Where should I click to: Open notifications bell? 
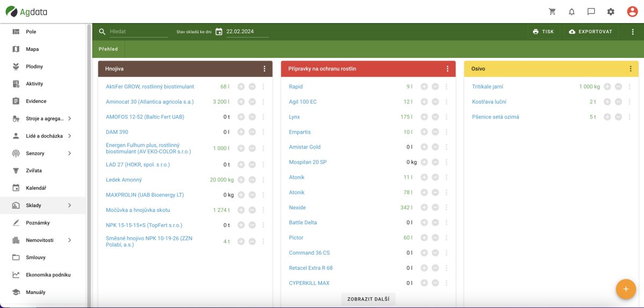click(x=572, y=12)
